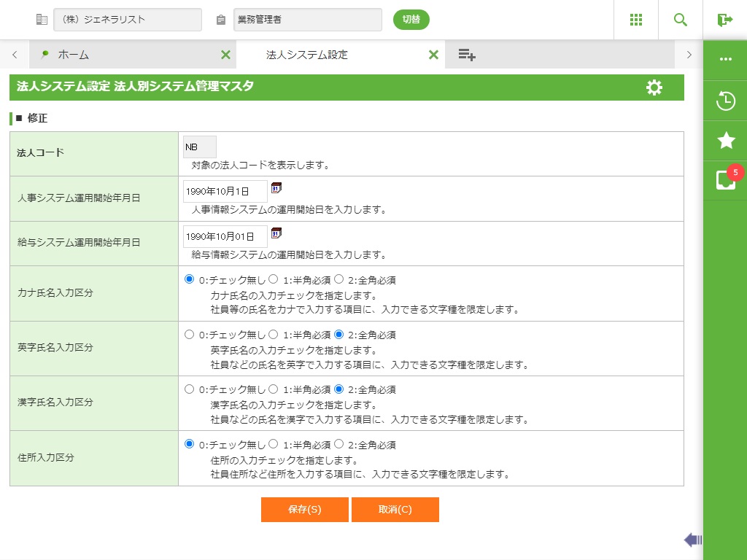
Task: Open inbox notifications icon with badge 5
Action: click(x=725, y=180)
